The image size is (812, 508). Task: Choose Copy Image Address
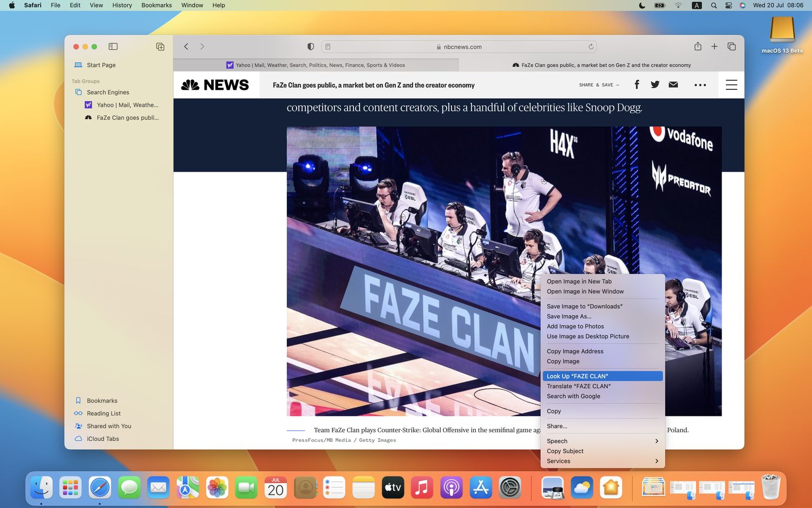coord(603,351)
